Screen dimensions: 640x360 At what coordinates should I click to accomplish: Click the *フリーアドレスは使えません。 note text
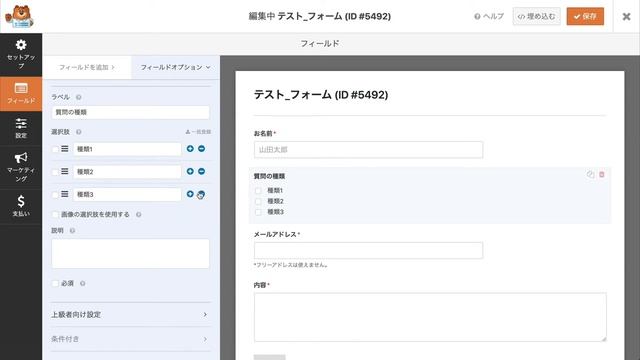pyautogui.click(x=291, y=265)
